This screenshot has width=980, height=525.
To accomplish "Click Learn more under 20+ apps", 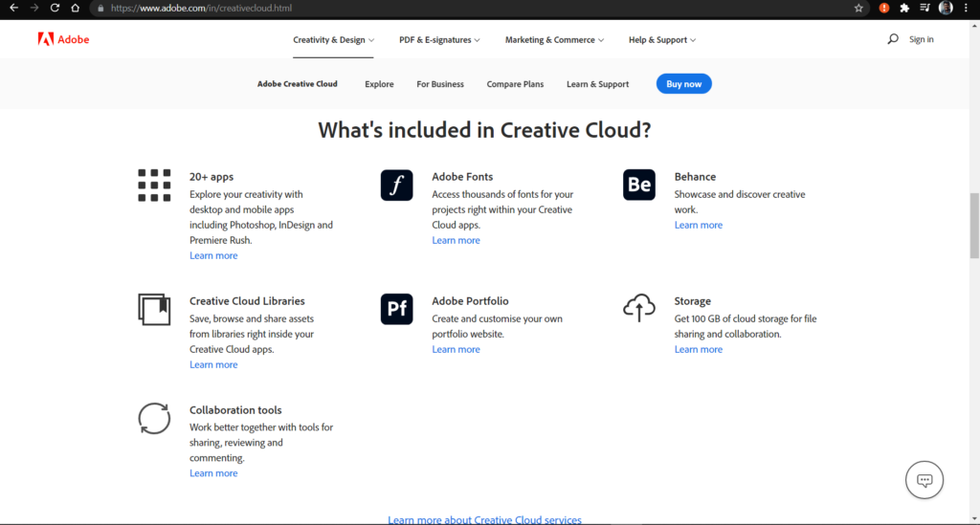I will (x=213, y=255).
